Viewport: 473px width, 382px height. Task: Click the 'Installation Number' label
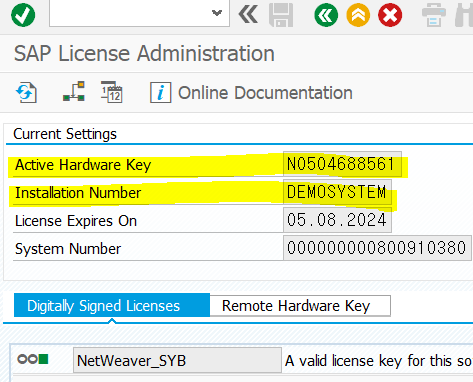click(x=78, y=193)
